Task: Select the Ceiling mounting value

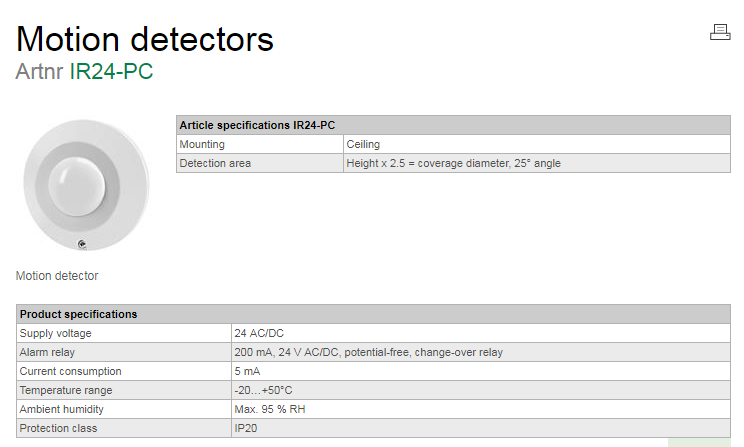Action: (x=363, y=144)
